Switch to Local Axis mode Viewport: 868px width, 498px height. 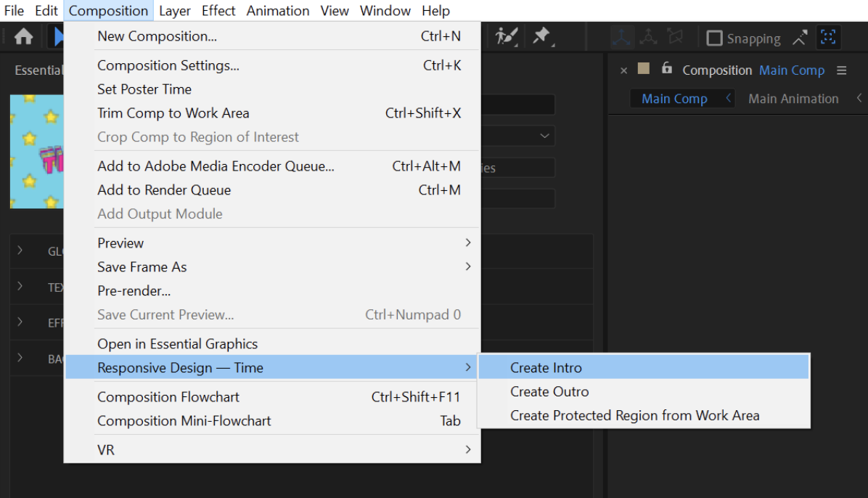pyautogui.click(x=622, y=36)
